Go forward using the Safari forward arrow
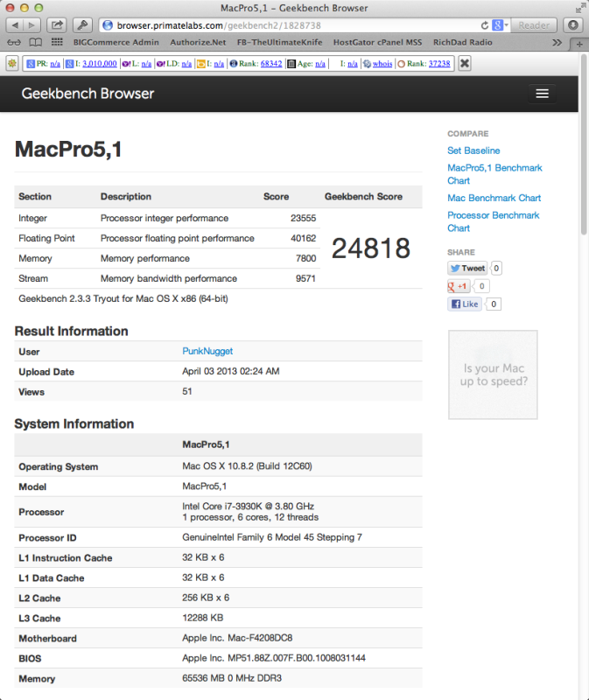The height and width of the screenshot is (700, 589). coord(32,25)
